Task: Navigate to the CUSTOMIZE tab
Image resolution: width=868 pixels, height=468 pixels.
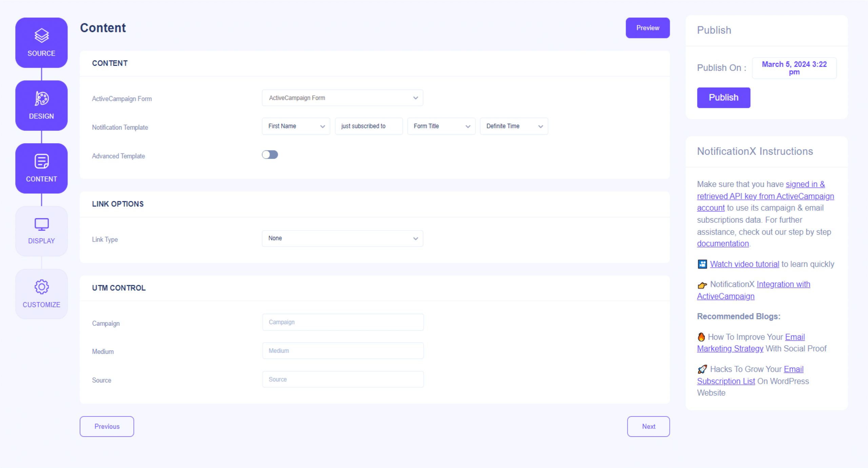Action: point(41,294)
